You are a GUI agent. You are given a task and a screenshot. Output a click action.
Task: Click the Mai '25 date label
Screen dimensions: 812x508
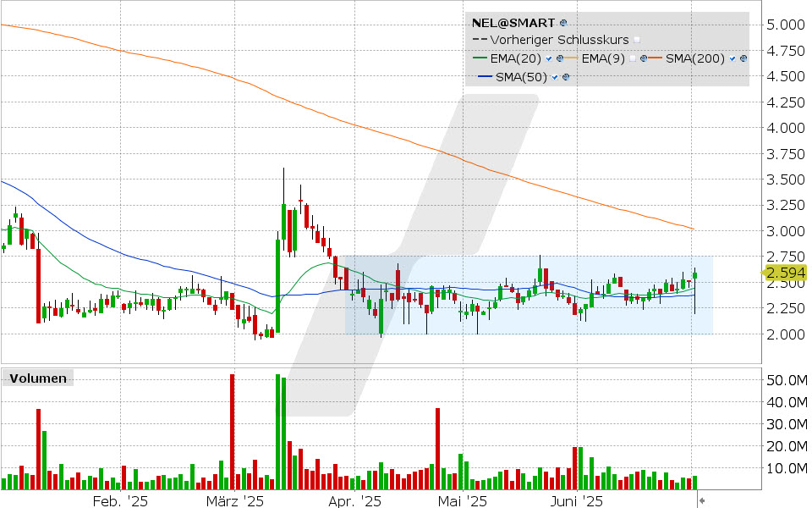click(463, 501)
